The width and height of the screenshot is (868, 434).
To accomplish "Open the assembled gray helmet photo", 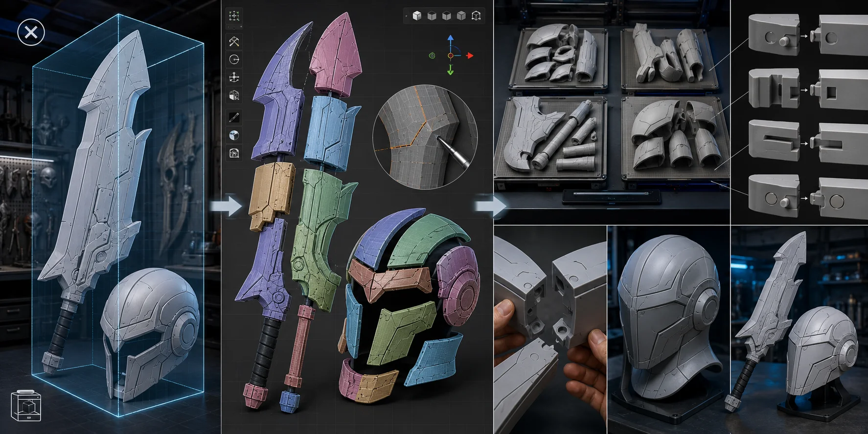I will click(x=668, y=330).
